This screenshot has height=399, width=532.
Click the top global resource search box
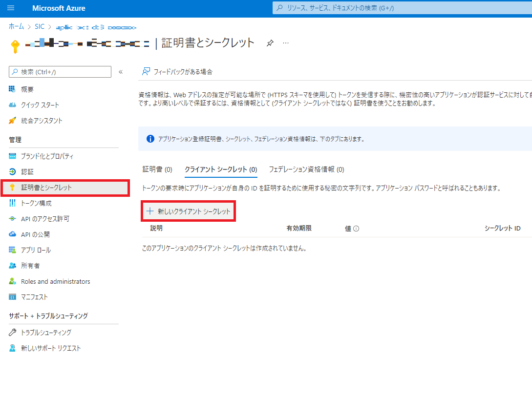click(x=401, y=8)
